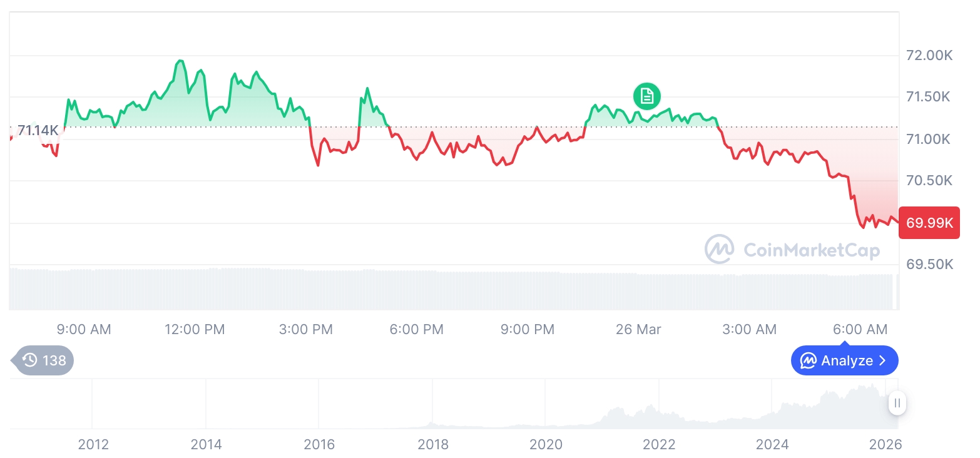This screenshot has width=980, height=458.
Task: Click the 69.50K price axis label
Action: pos(929,264)
